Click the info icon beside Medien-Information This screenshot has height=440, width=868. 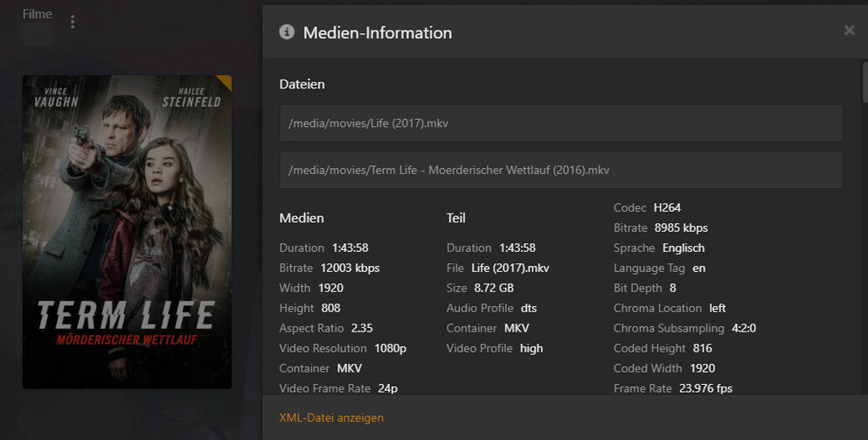point(287,32)
